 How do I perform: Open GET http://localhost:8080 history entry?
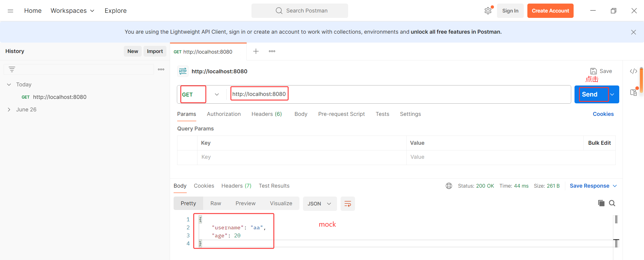click(x=54, y=97)
